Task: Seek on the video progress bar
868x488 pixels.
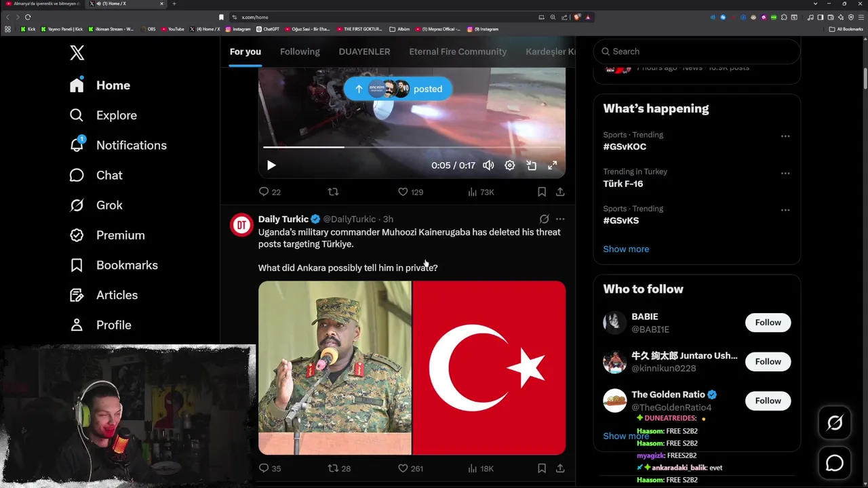Action: click(x=412, y=146)
